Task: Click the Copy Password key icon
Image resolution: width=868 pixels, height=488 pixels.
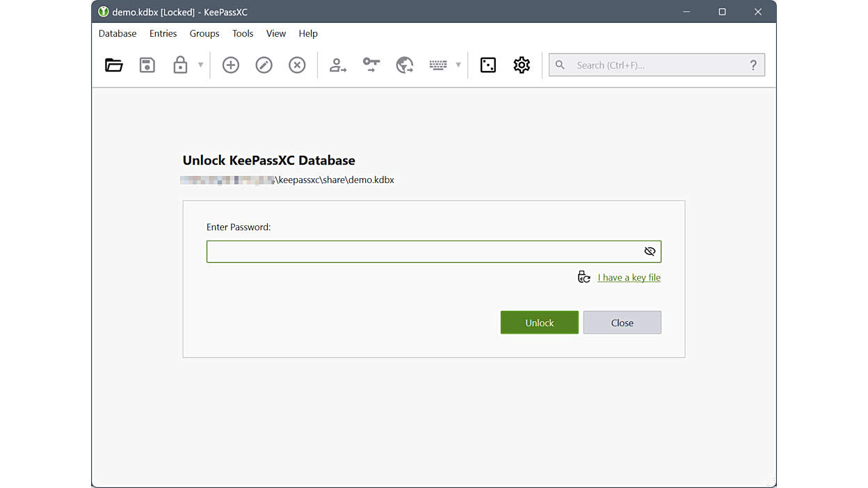Action: point(371,65)
